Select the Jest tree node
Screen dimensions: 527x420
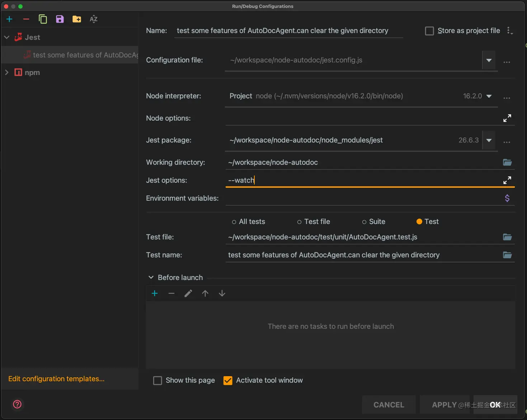(70, 37)
